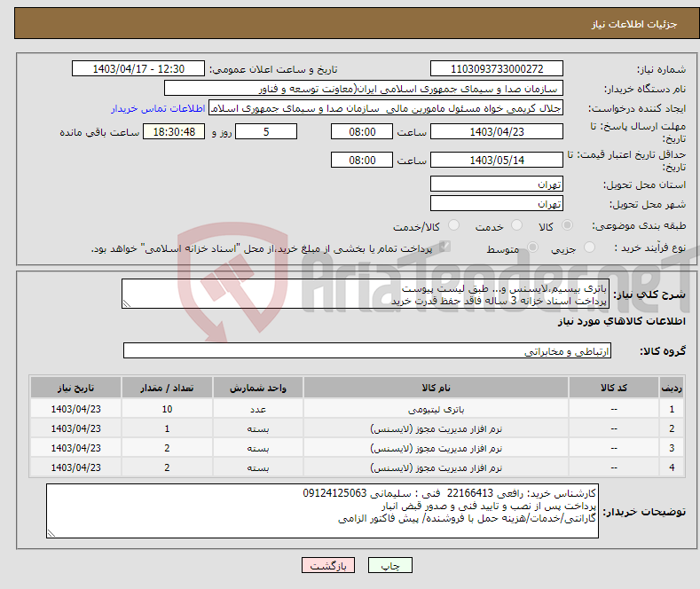Click the goods group ارتباطی و مخابراتی field
Screen dimensions: 700x589
point(367,350)
